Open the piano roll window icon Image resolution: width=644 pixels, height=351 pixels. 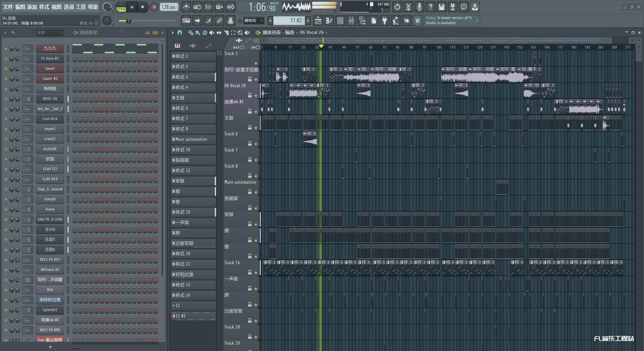[329, 21]
